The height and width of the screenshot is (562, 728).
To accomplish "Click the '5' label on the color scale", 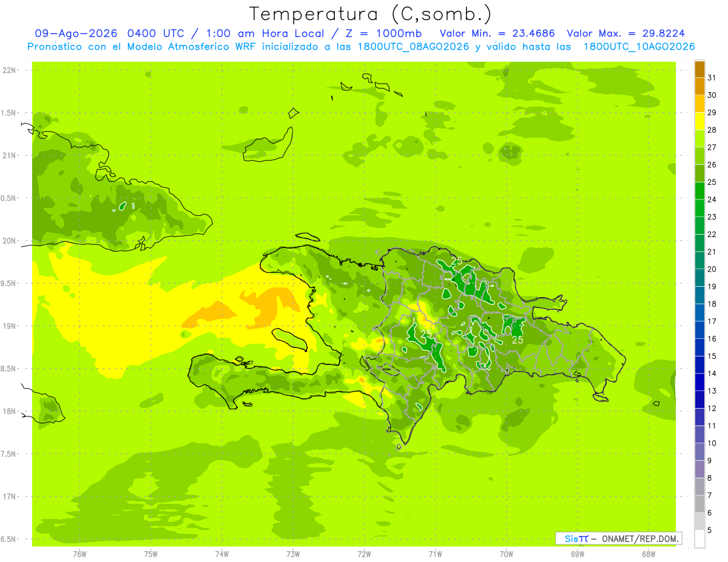I will pyautogui.click(x=710, y=530).
